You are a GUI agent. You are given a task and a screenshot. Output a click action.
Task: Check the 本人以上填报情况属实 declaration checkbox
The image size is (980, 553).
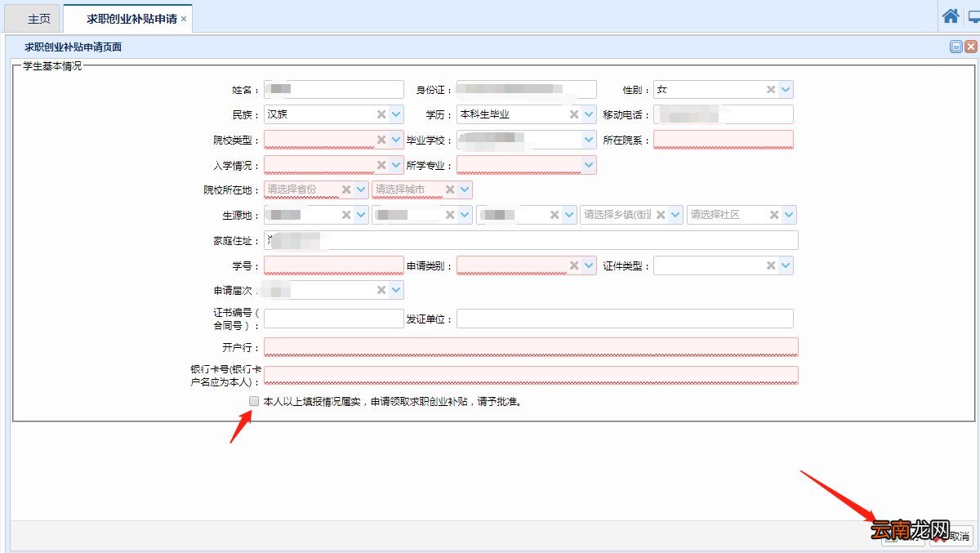tap(254, 401)
